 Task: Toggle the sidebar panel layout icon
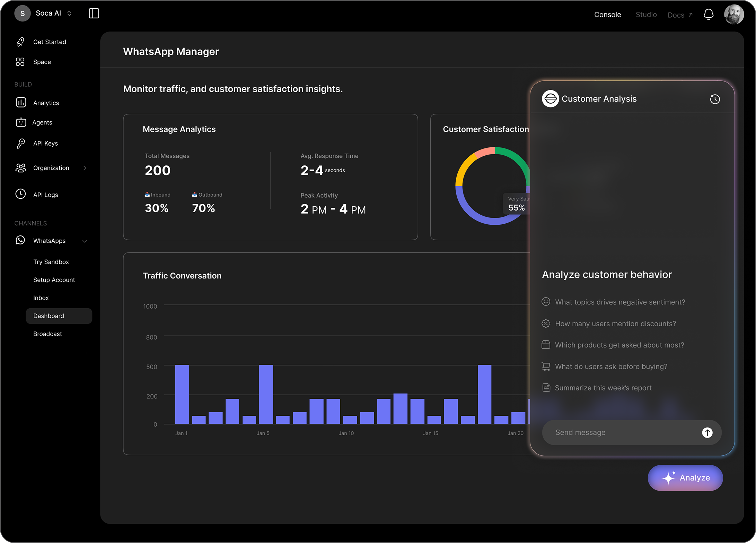[94, 14]
